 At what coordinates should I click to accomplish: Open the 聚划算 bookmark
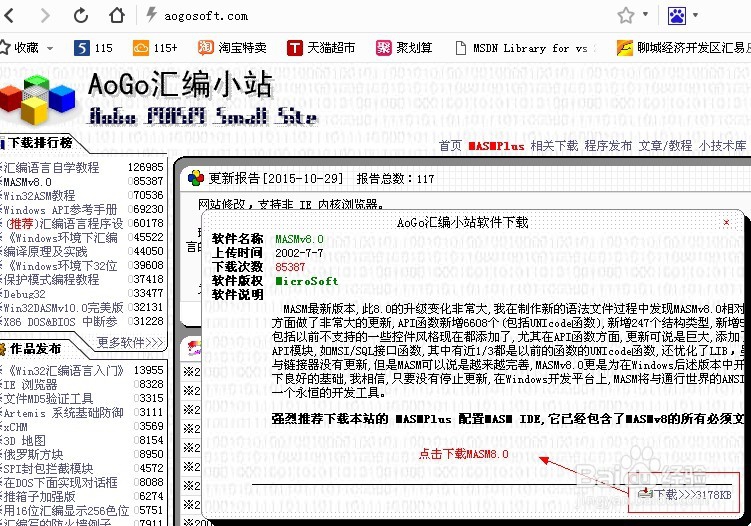pos(404,48)
